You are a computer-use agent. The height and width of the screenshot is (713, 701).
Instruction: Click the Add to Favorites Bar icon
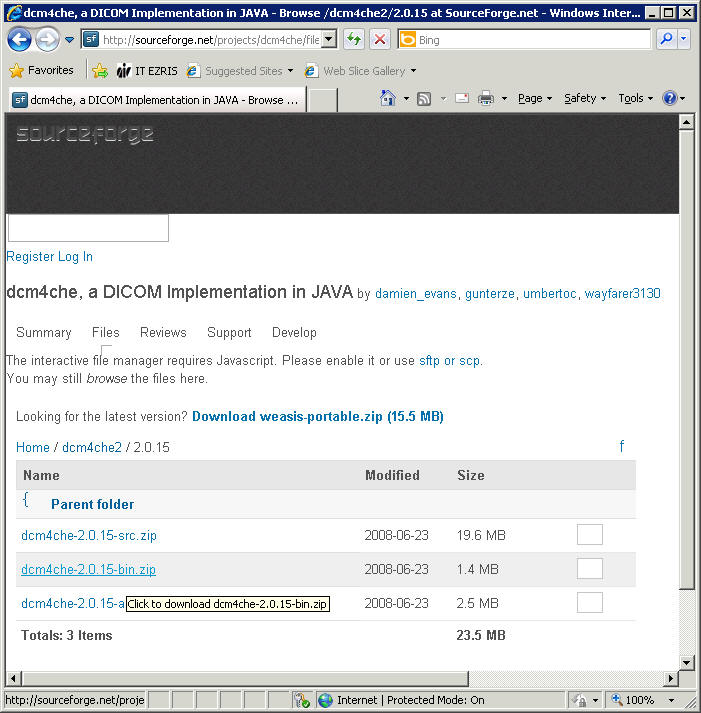click(100, 70)
